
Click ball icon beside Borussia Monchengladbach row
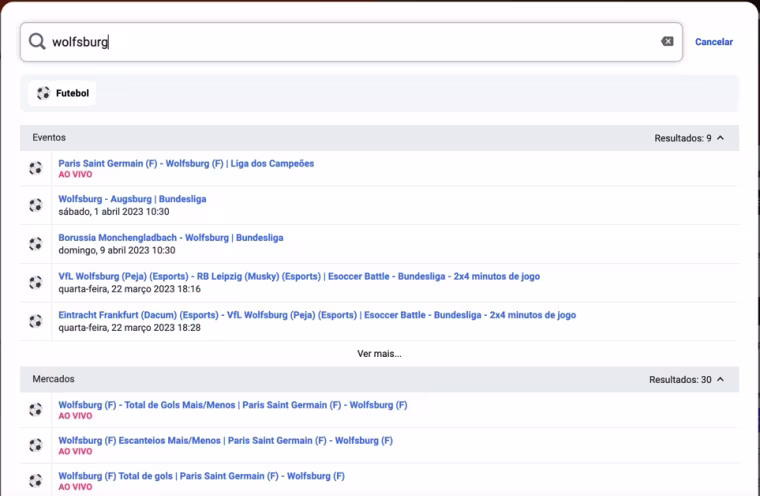click(35, 244)
